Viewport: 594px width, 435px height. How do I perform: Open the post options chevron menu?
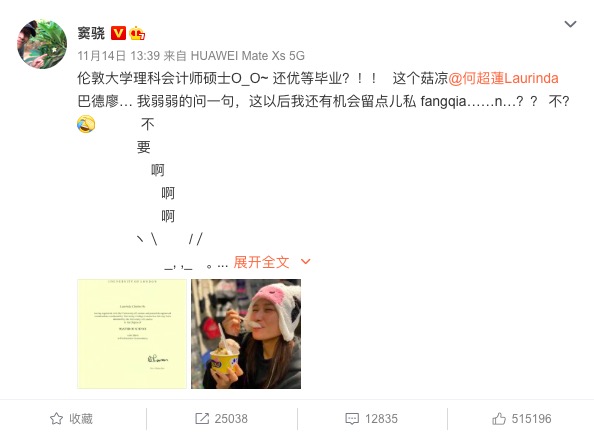click(x=570, y=24)
